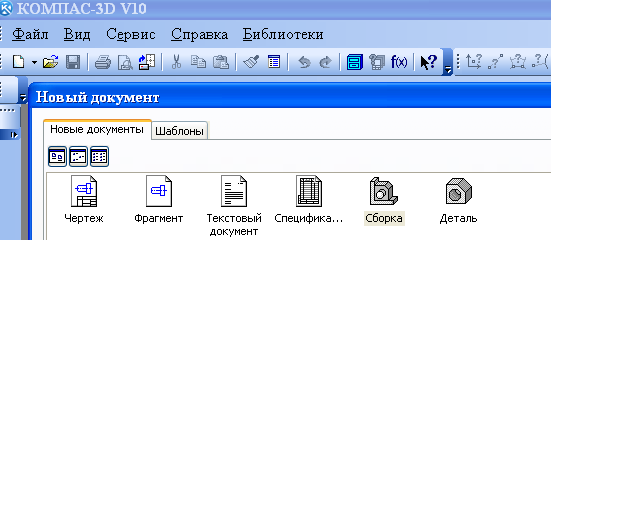Click the Properties list icon
The image size is (640, 512).
[274, 62]
